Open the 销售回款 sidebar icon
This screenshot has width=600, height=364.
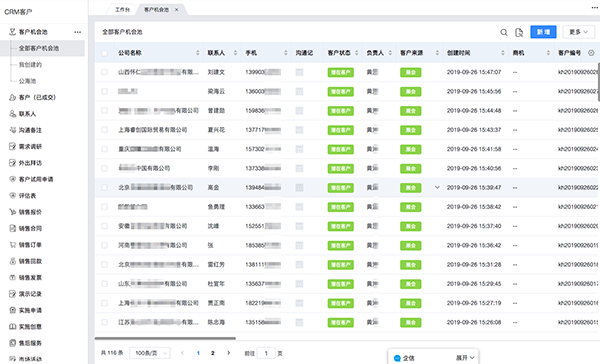[x=13, y=261]
